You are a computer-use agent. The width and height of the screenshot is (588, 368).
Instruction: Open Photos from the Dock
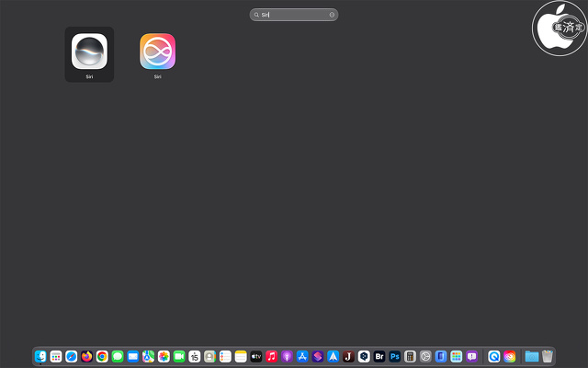pyautogui.click(x=164, y=356)
